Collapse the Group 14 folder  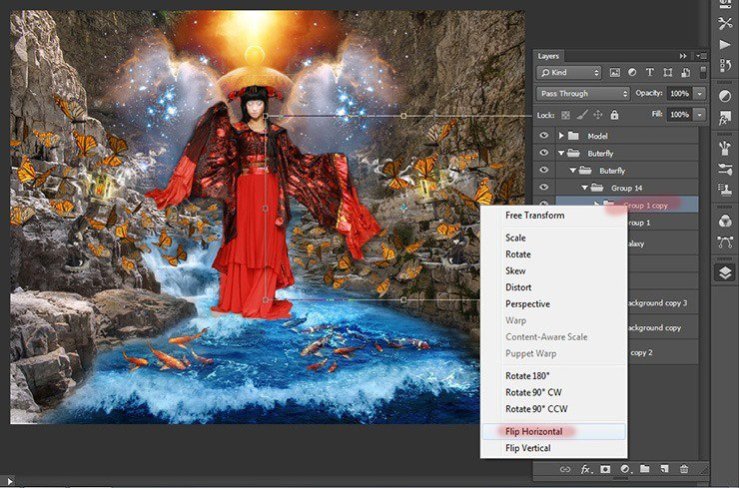click(x=584, y=188)
